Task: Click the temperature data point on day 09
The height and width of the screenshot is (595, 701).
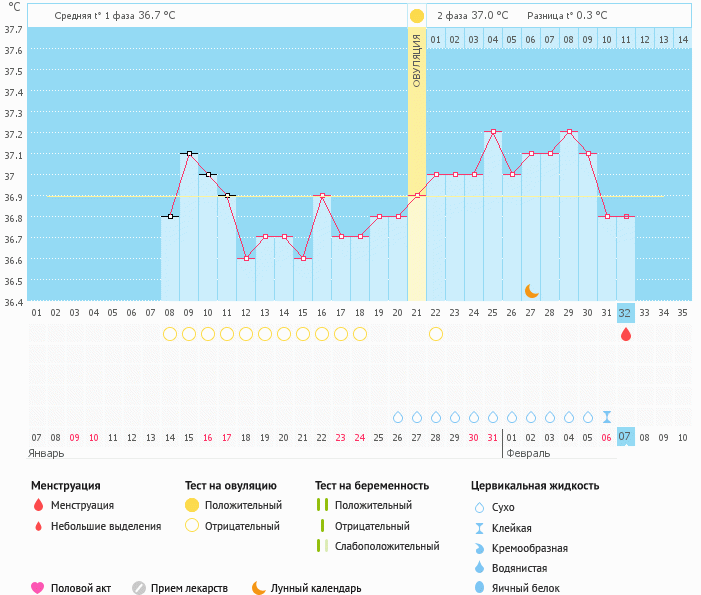Action: pyautogui.click(x=189, y=154)
